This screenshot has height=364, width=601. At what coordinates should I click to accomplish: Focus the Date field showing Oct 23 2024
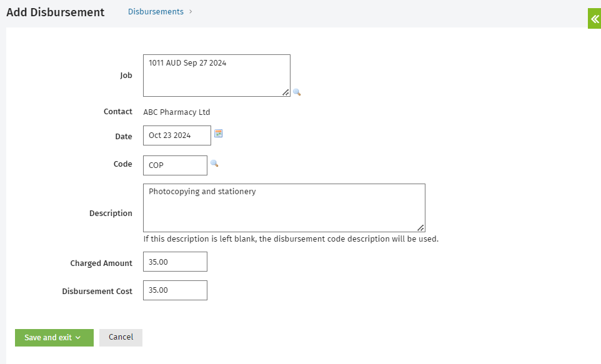[177, 135]
